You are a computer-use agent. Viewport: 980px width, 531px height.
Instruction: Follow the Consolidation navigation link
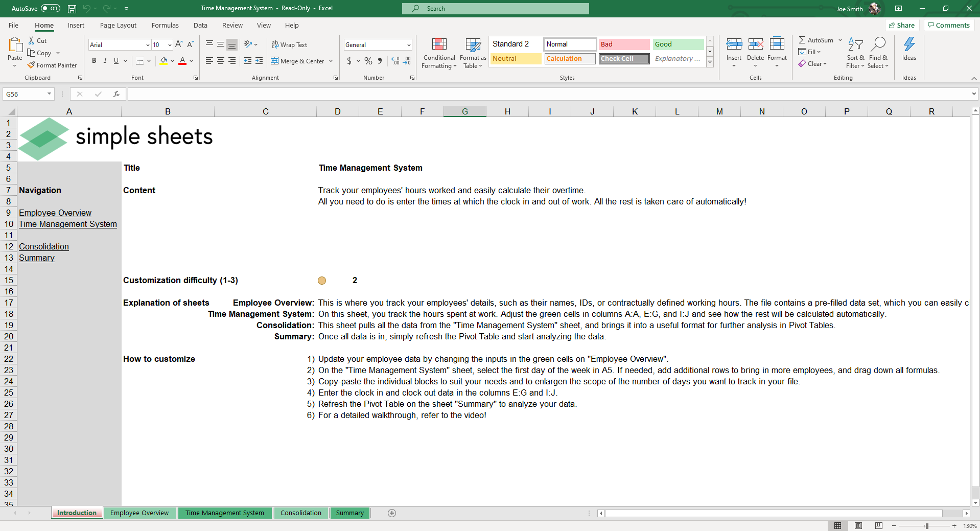[x=44, y=247]
